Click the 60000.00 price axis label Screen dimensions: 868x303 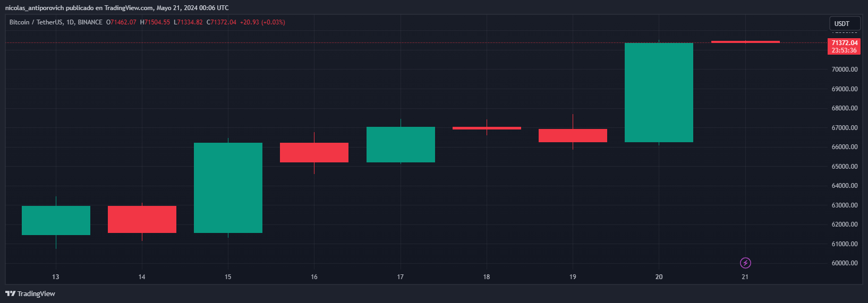(x=844, y=263)
